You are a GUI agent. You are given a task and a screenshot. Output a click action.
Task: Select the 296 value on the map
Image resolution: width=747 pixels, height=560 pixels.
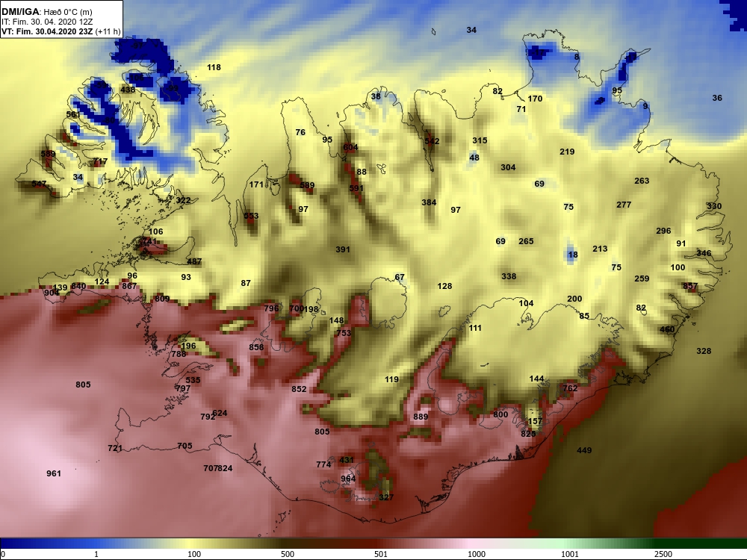tap(663, 231)
